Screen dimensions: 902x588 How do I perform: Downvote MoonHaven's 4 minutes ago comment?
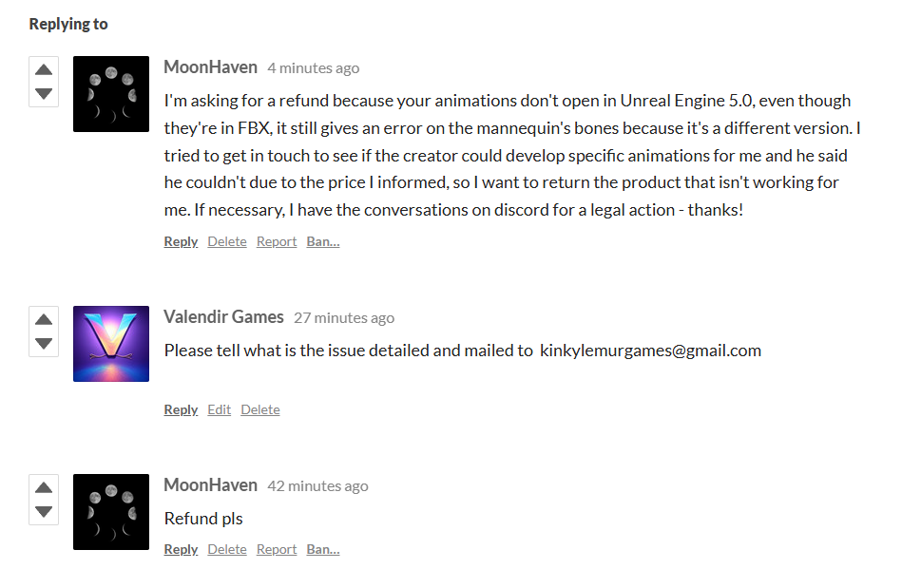(x=44, y=93)
